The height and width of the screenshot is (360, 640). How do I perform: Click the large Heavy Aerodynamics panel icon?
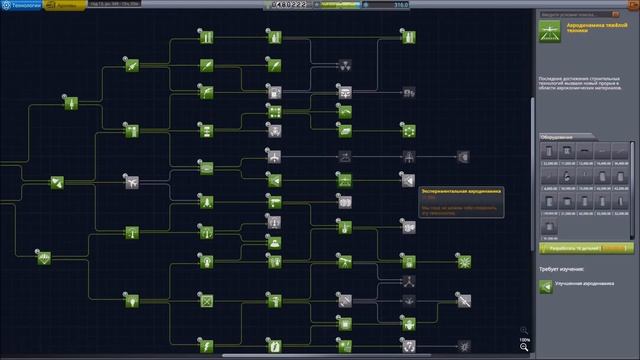click(x=549, y=32)
